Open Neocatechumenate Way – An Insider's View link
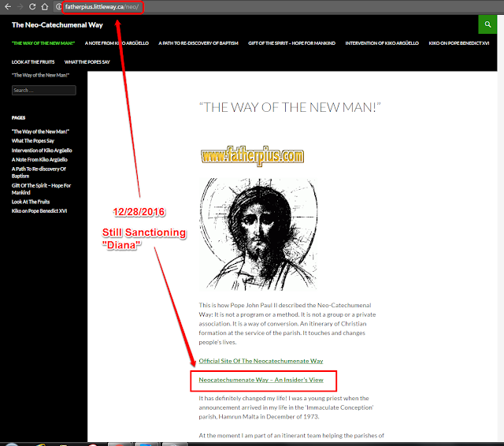 point(261,380)
